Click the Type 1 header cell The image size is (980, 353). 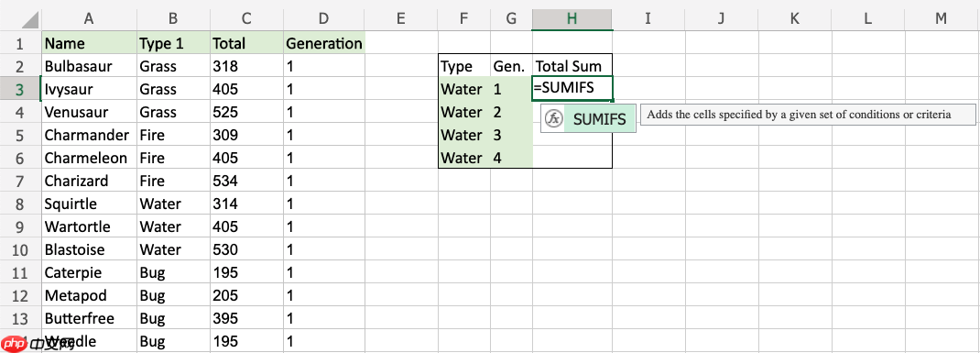click(174, 43)
